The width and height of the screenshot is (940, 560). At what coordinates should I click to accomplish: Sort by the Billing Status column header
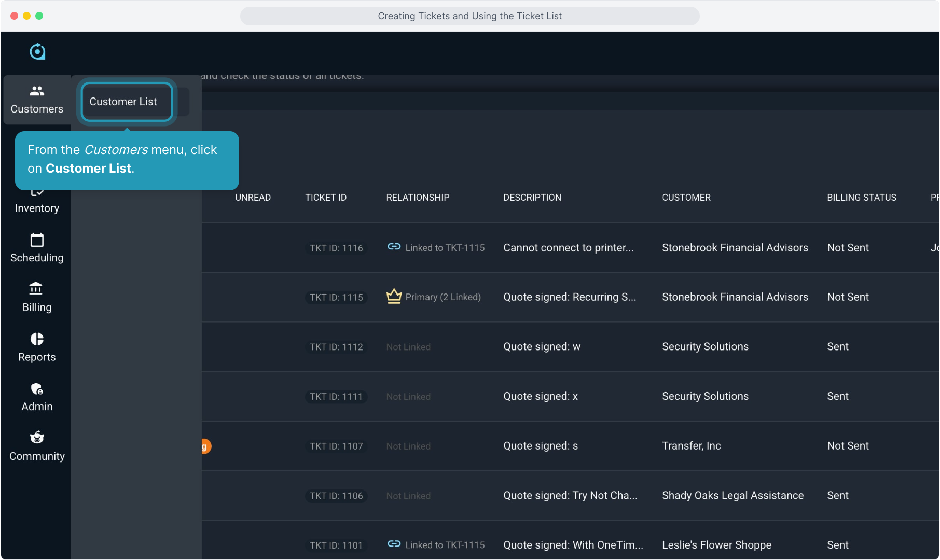coord(861,198)
